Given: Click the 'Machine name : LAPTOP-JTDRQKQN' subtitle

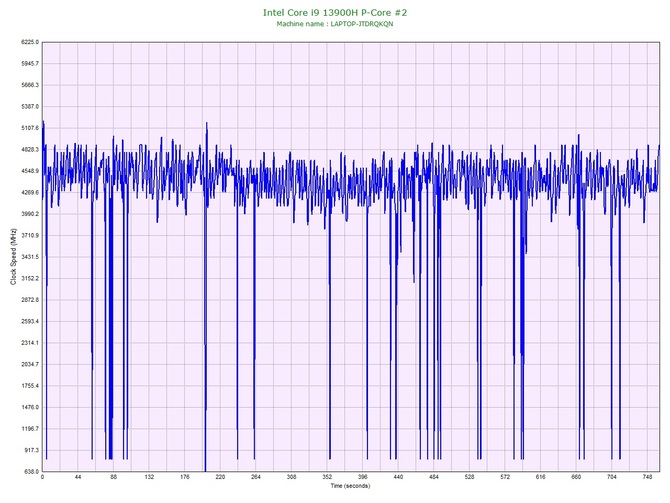Looking at the screenshot, I should 335,24.
